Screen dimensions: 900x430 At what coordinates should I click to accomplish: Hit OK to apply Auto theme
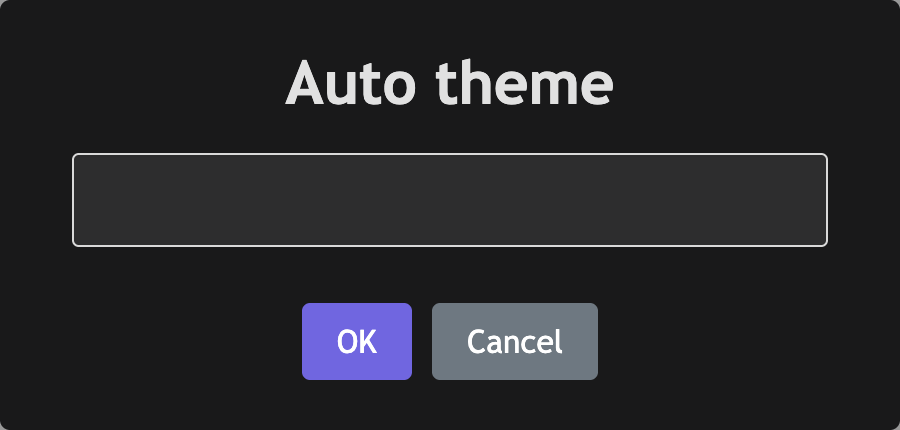[x=357, y=342]
